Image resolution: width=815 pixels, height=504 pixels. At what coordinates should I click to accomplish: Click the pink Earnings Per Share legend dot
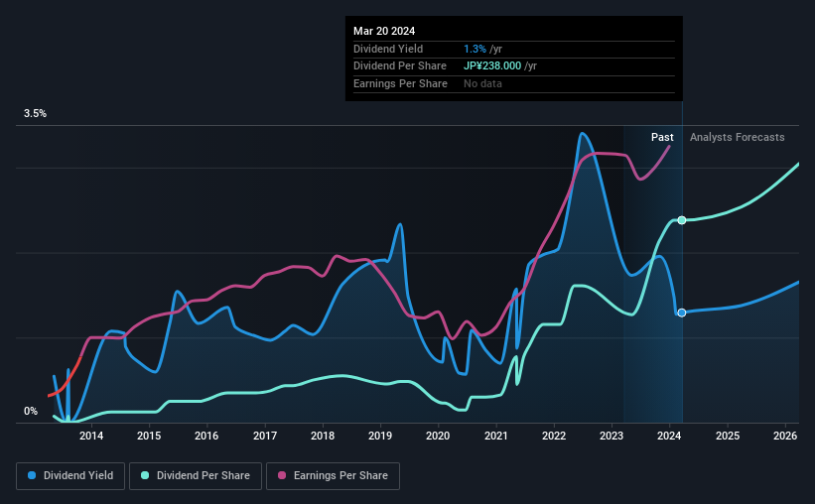282,475
